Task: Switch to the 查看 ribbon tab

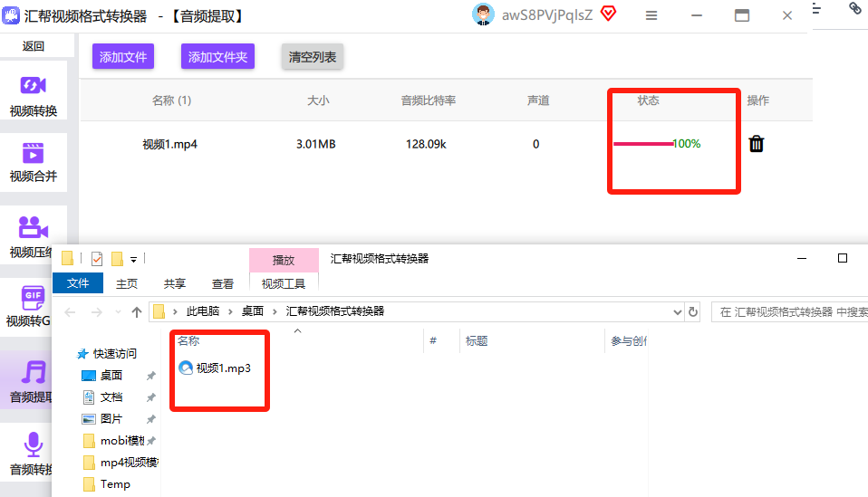Action: click(x=223, y=283)
